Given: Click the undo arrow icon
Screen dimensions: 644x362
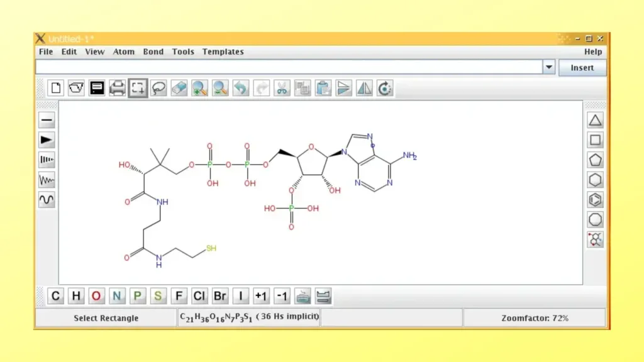Looking at the screenshot, I should (241, 88).
